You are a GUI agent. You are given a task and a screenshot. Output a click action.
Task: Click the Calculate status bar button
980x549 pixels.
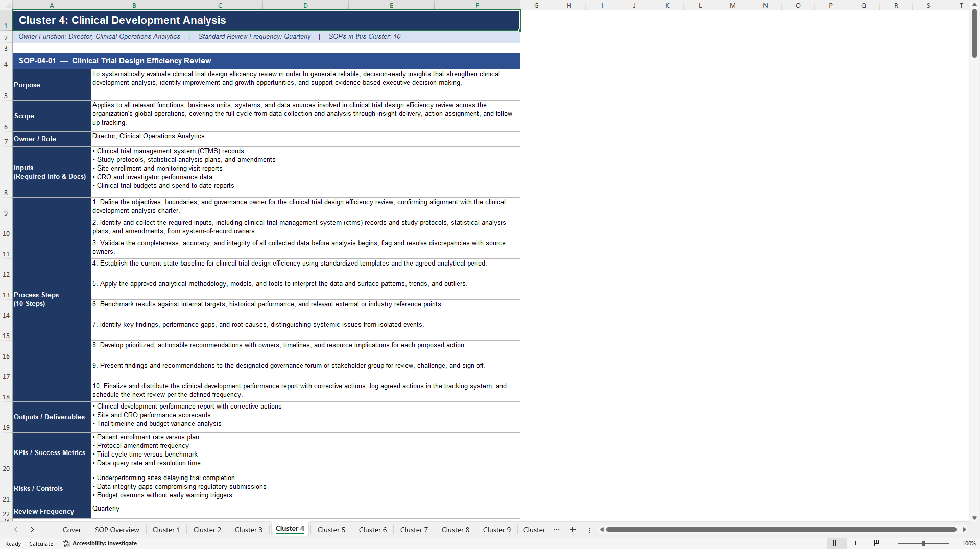(x=41, y=544)
